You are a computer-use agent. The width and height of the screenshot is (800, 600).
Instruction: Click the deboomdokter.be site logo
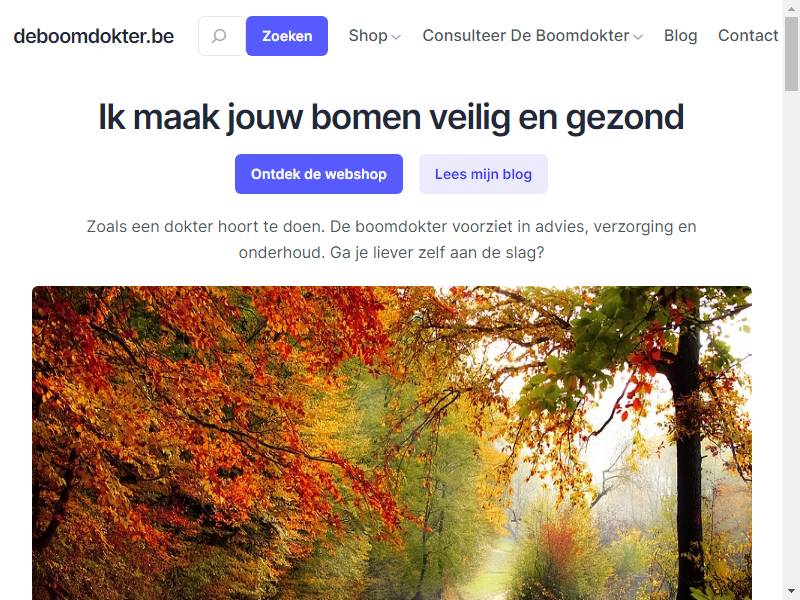pyautogui.click(x=94, y=36)
